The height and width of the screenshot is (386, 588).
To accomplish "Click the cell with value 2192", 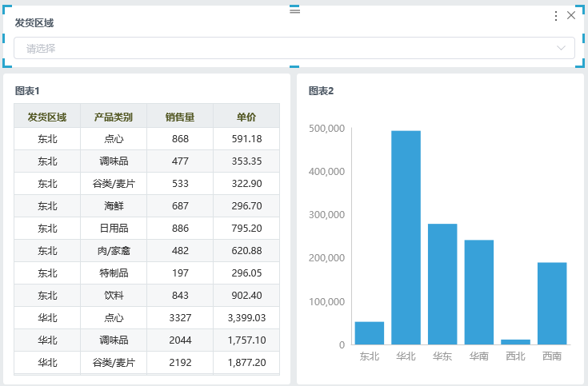I will [x=180, y=362].
